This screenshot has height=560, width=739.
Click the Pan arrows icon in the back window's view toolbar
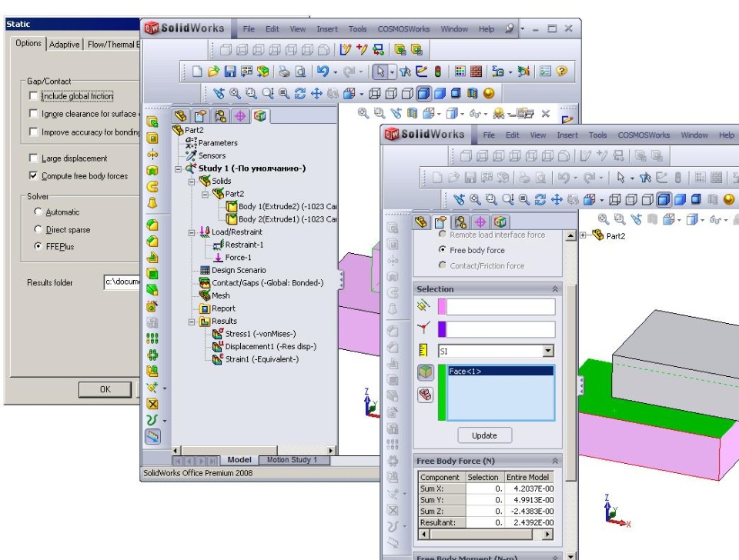point(316,93)
